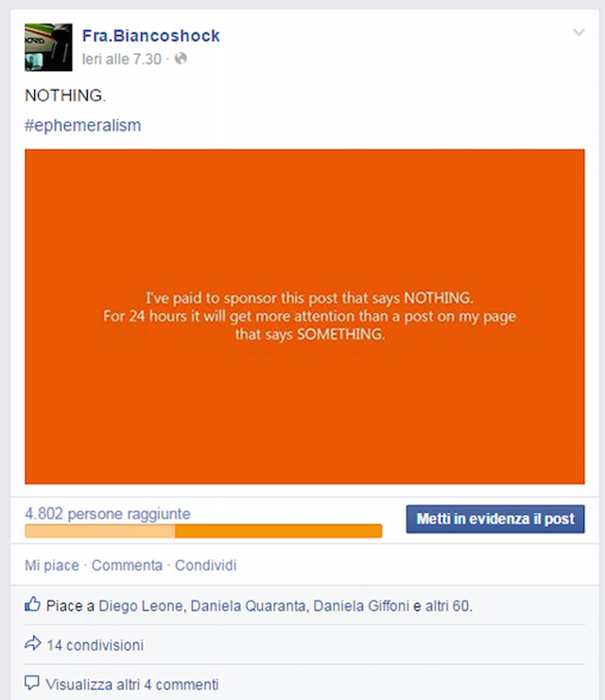
Task: View the 4.802 persone raggiunte stats
Action: (x=108, y=514)
